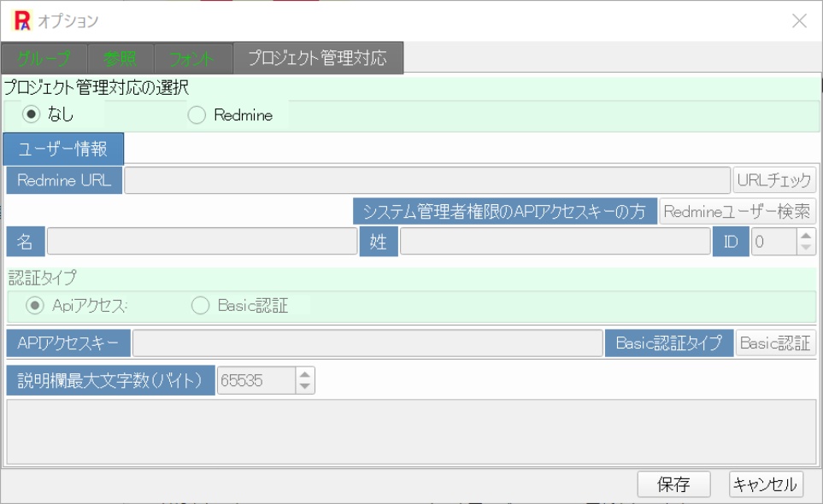Image resolution: width=823 pixels, height=504 pixels.
Task: Click the blue 姓 label
Action: point(379,242)
